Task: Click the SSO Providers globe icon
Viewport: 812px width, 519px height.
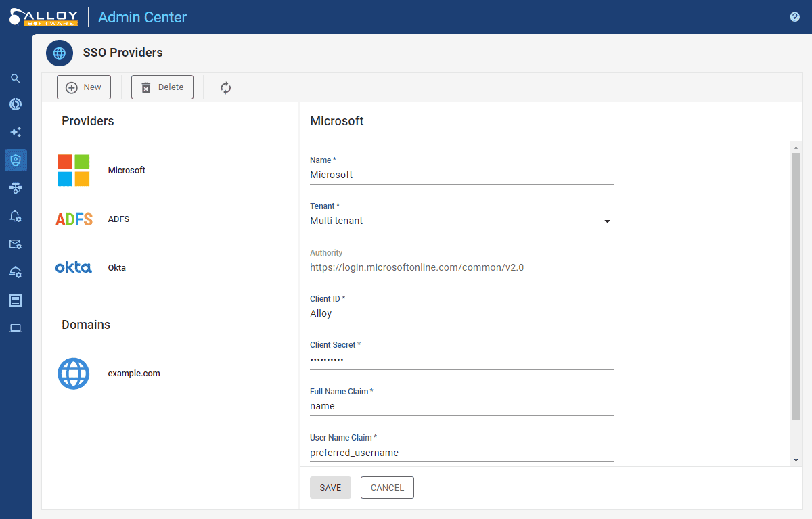Action: click(60, 53)
